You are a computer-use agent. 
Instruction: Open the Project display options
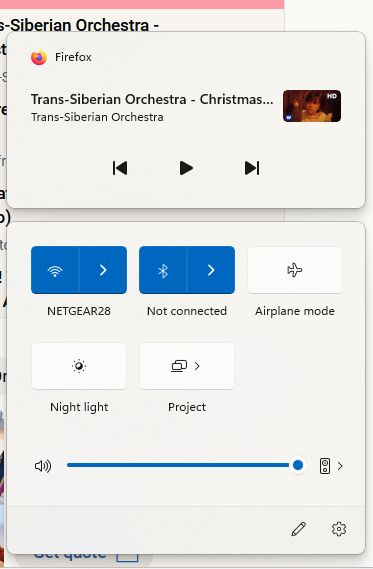(187, 366)
